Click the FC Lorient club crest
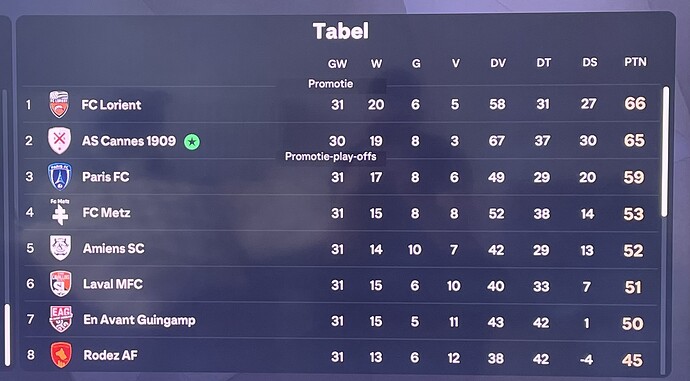Viewport: 690px width, 381px height. (59, 104)
